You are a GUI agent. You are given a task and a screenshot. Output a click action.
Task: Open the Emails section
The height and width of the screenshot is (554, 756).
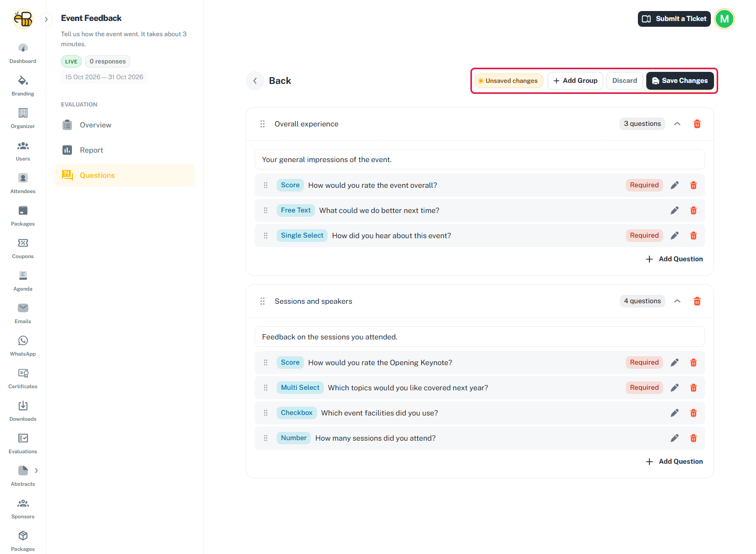(x=23, y=314)
